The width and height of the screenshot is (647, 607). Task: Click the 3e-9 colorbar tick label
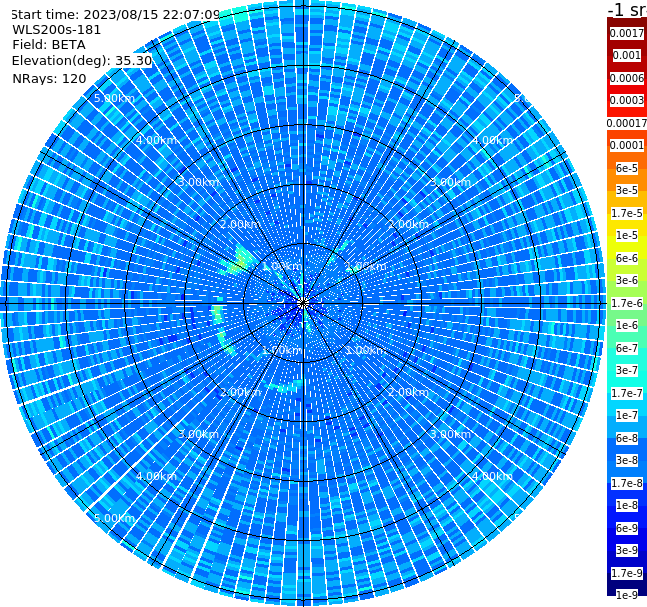pos(627,550)
